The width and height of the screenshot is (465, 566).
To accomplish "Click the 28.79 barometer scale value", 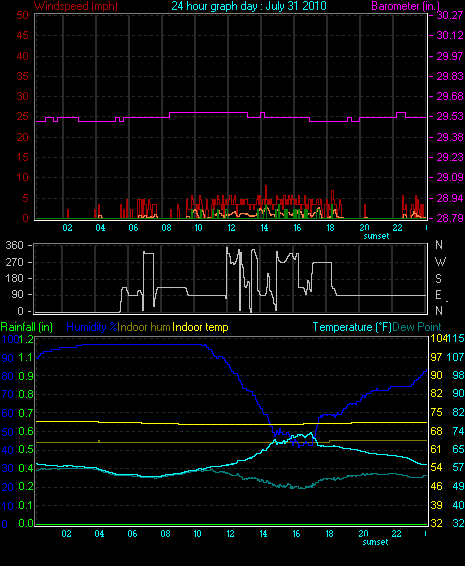I will tap(450, 218).
